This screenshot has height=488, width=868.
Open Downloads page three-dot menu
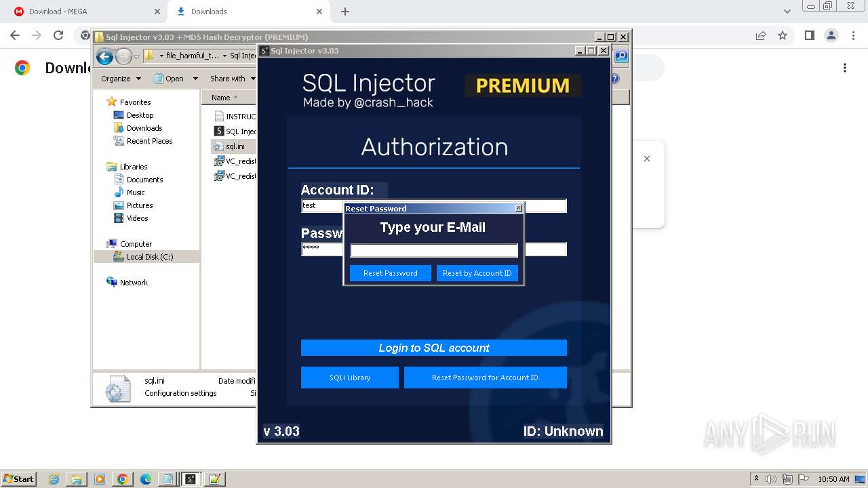click(845, 68)
